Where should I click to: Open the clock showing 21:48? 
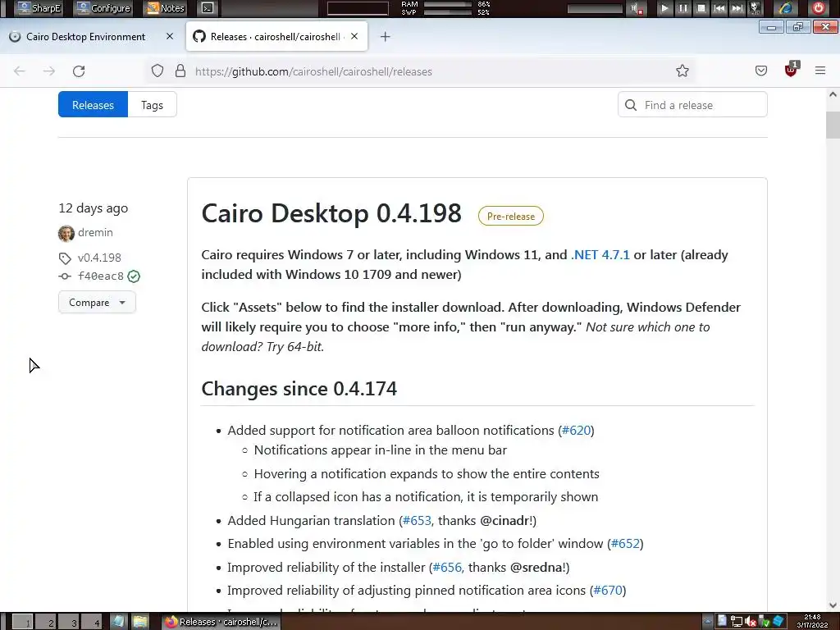click(x=812, y=621)
